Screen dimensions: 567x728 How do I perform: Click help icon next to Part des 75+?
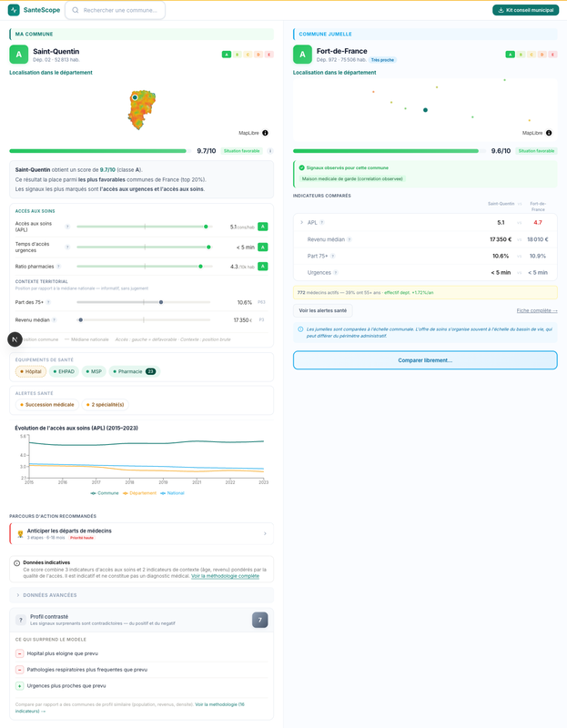tap(48, 302)
